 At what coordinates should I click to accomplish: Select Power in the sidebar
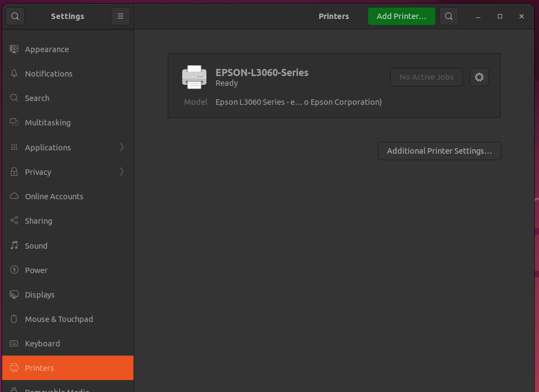tap(68, 270)
